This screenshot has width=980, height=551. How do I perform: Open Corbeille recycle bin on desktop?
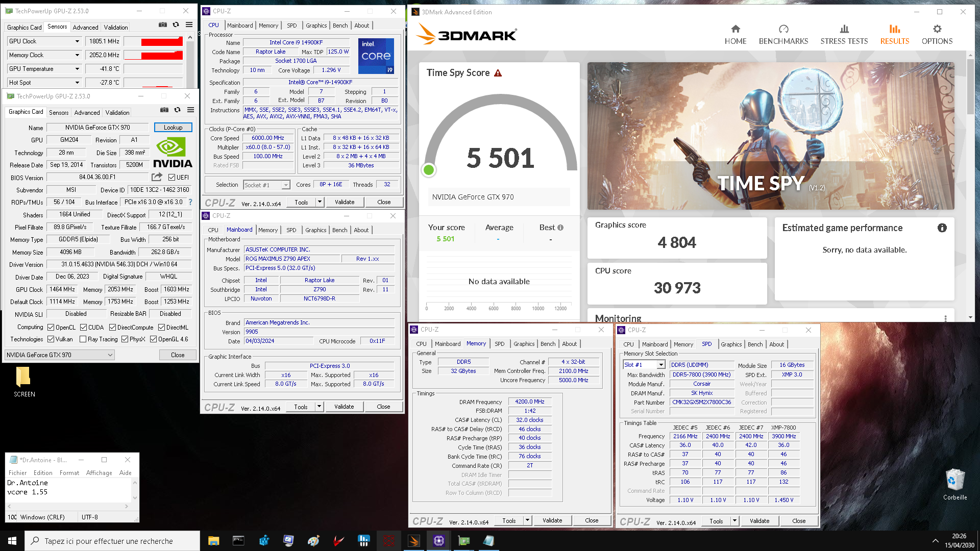click(954, 485)
